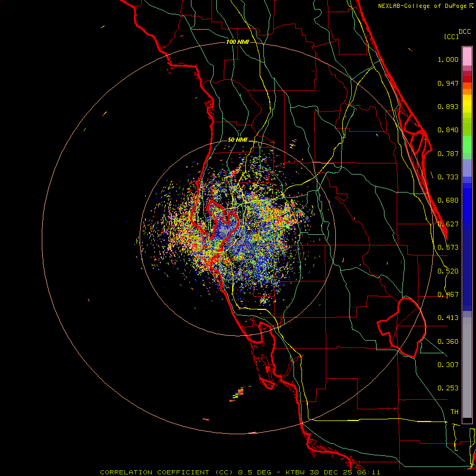Select the 0.467 scale value
The width and height of the screenshot is (476, 476).
click(x=448, y=295)
